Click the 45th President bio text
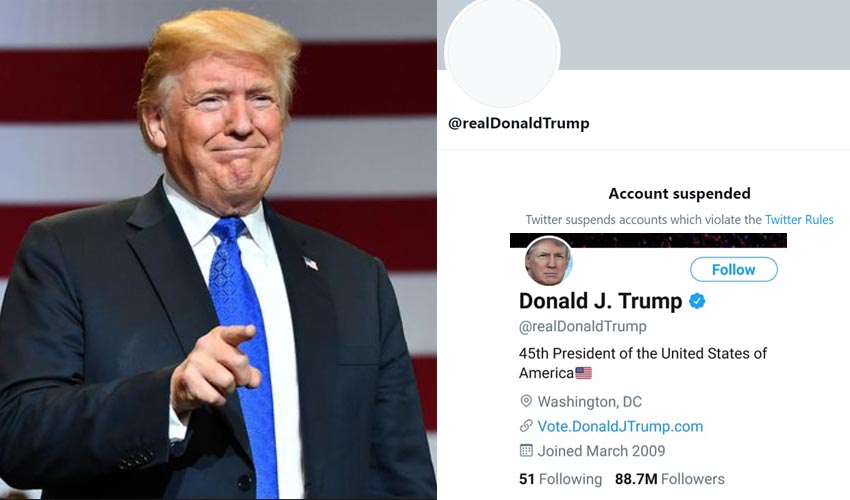The image size is (850, 500). (643, 363)
